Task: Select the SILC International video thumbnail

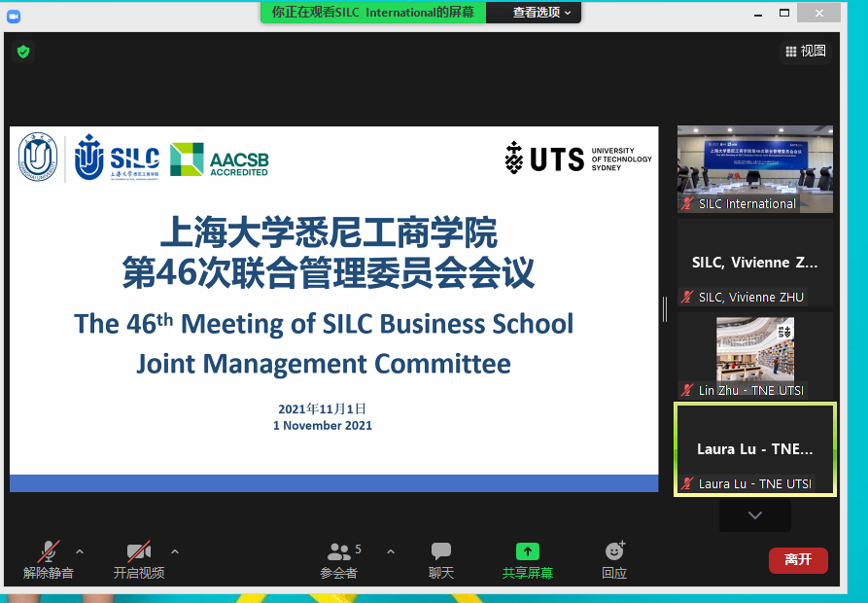Action: 754,169
